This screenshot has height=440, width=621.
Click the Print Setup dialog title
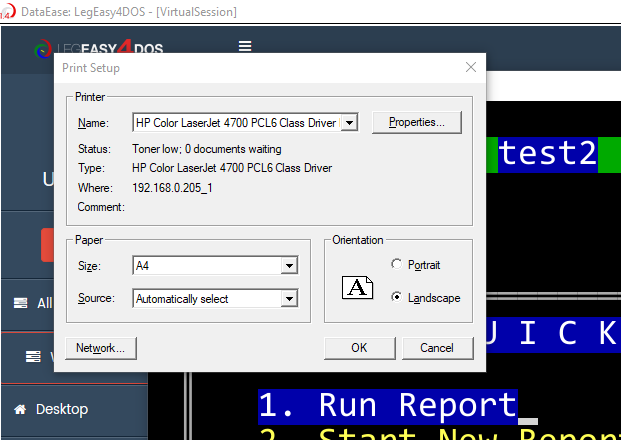click(91, 68)
